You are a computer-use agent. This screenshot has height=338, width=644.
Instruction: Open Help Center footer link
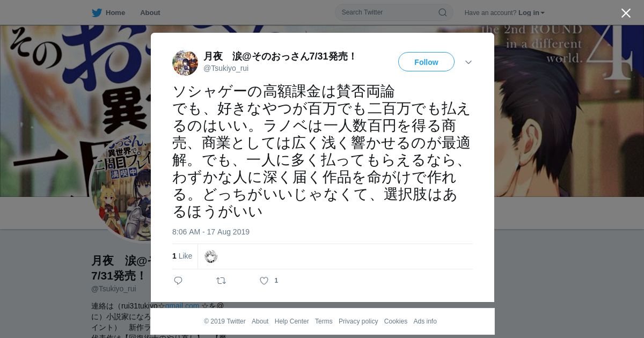click(x=291, y=321)
